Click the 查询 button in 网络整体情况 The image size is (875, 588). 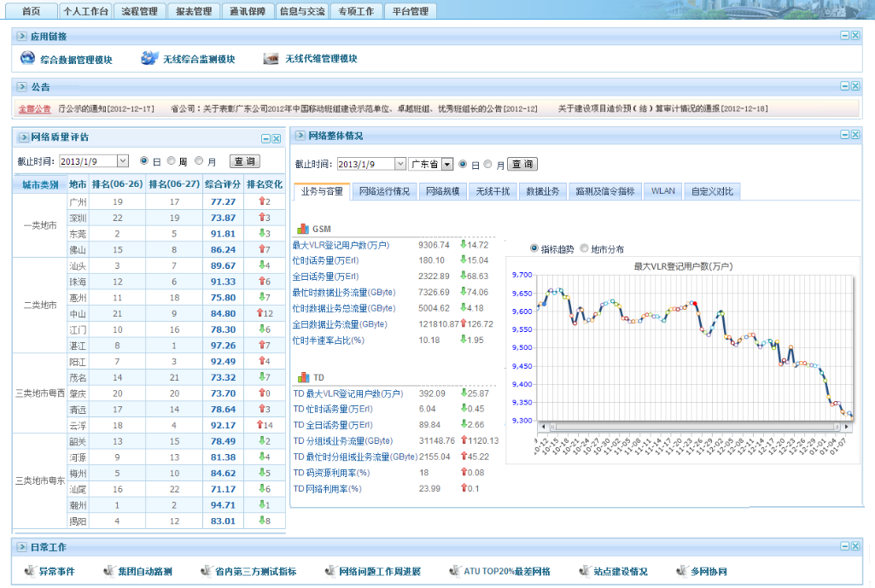[x=522, y=165]
